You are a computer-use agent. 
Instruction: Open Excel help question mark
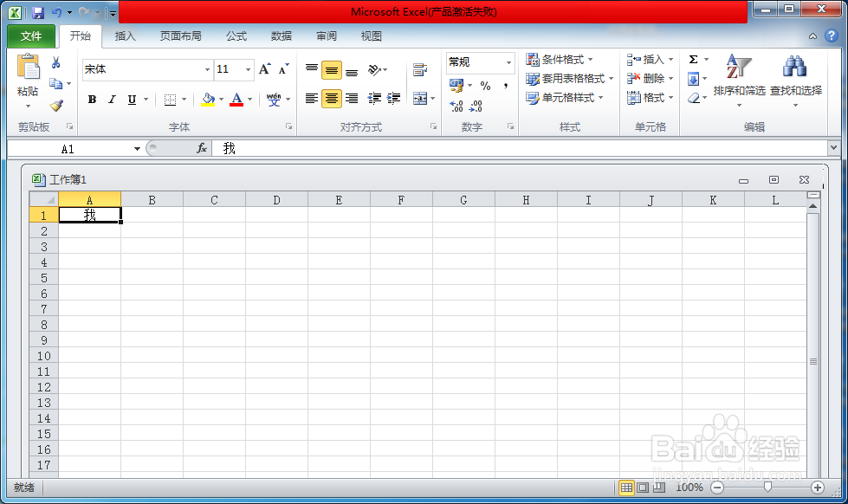[832, 36]
